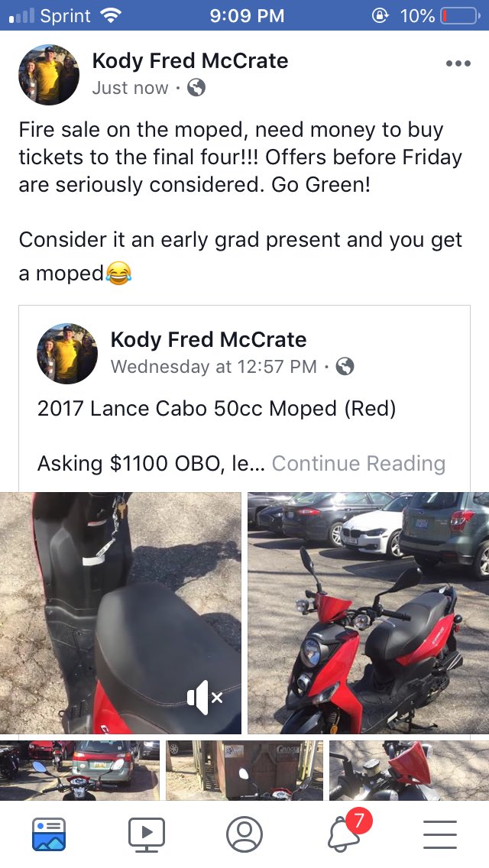Tap the Wednesday at 12:57 PM timestamp
The image size is (489, 868).
pyautogui.click(x=214, y=367)
